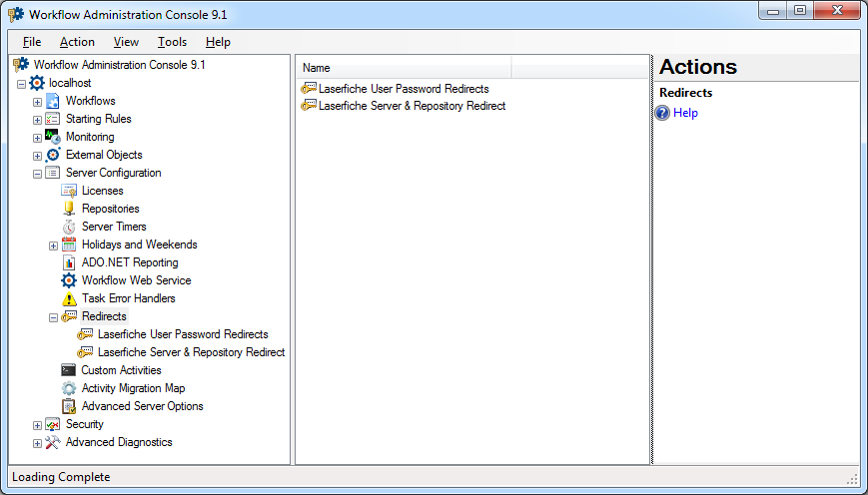Click the Licenses icon

point(69,191)
